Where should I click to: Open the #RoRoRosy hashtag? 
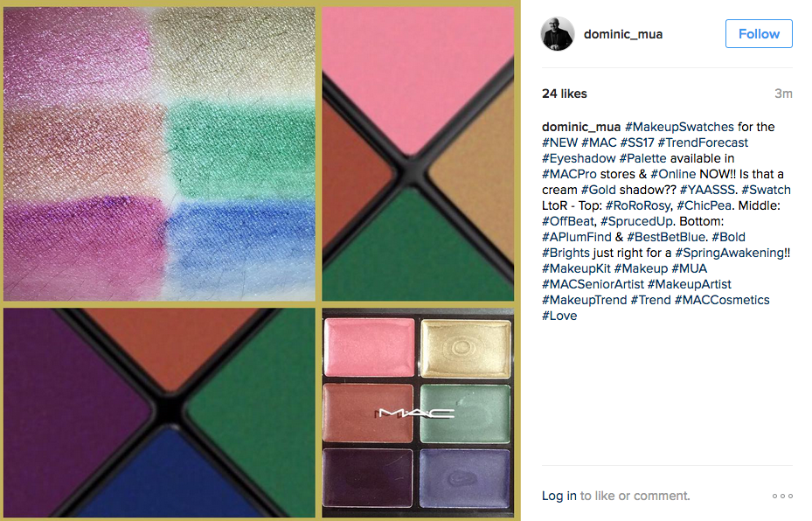tap(637, 205)
